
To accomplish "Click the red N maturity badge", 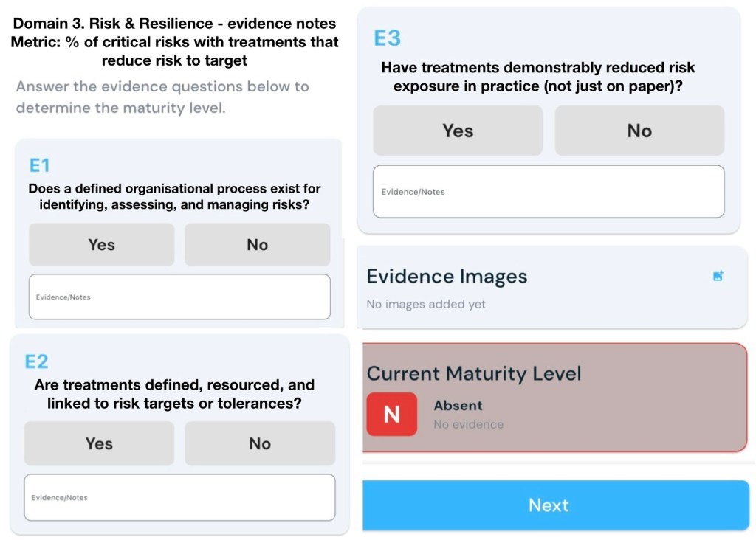I will coord(391,414).
